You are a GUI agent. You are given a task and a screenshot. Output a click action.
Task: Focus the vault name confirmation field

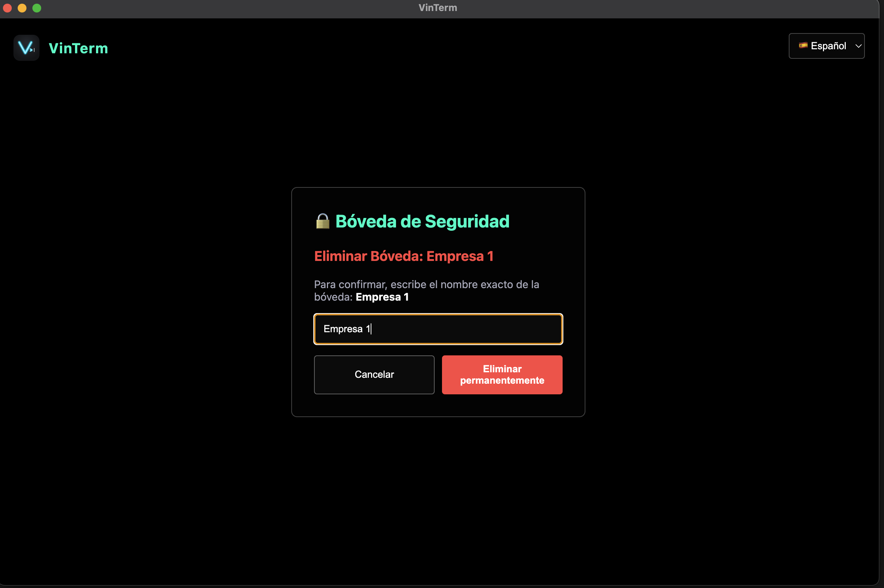[438, 329]
